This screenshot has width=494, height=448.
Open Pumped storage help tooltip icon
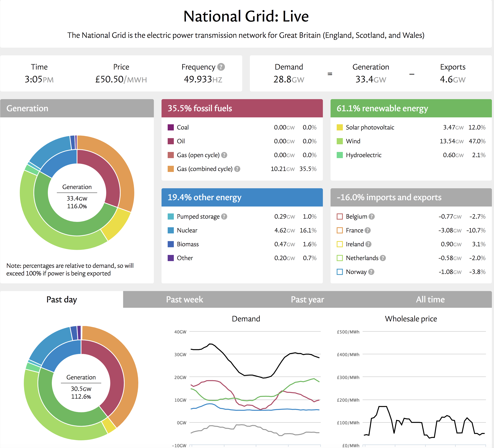click(224, 217)
